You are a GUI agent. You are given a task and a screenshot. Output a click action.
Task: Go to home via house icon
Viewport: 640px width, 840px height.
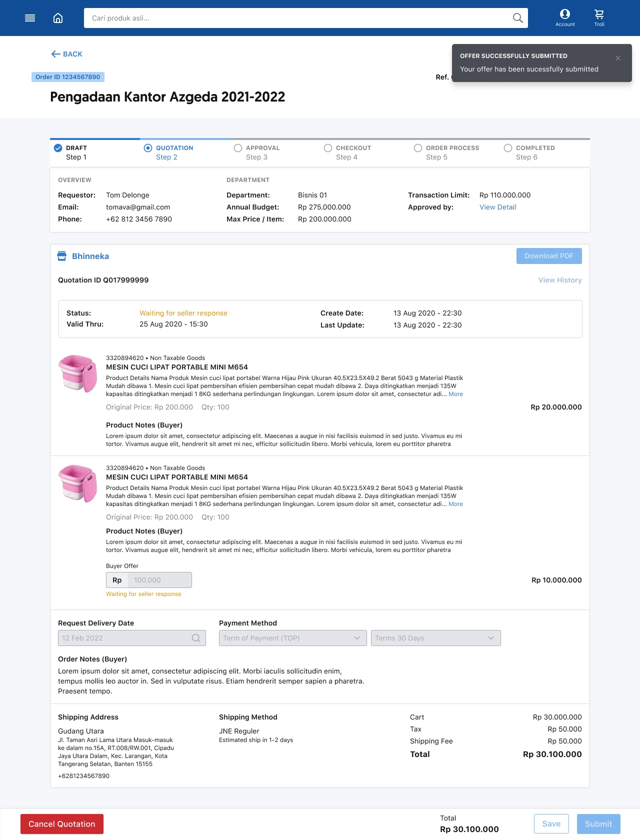[x=58, y=18]
